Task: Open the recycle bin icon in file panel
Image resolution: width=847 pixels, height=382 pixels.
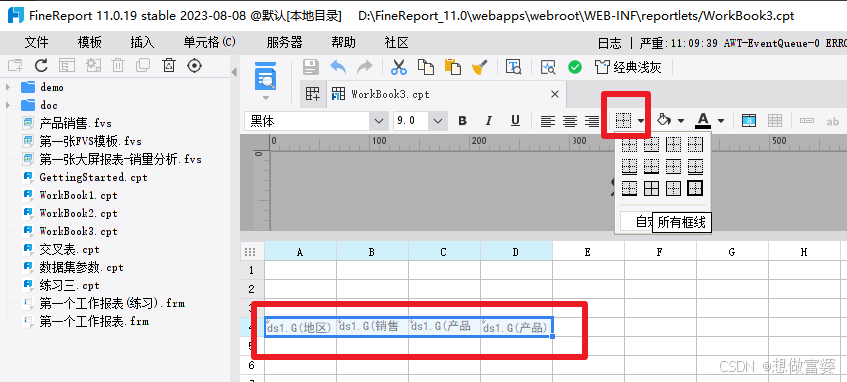Action: 169,66
